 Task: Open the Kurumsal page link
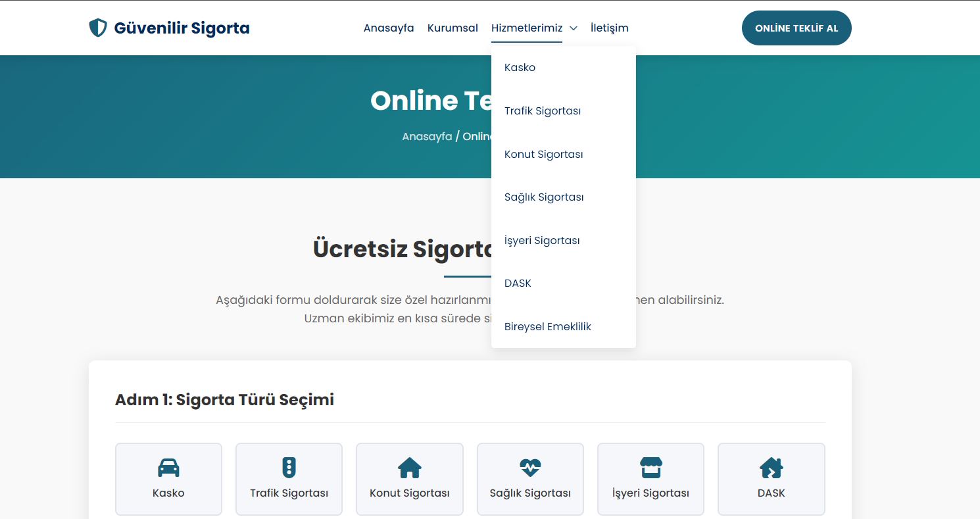[x=453, y=28]
